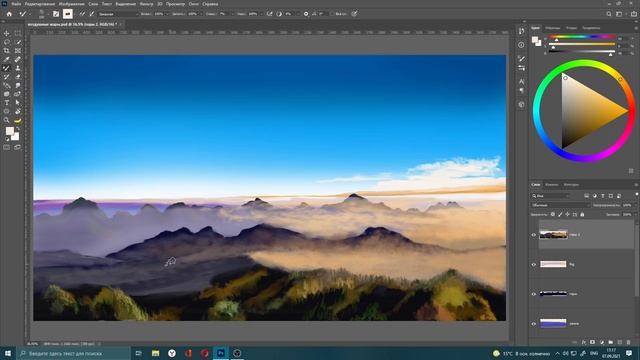Image resolution: width=640 pixels, height=360 pixels.
Task: Open the tool preset picker arrow
Action: pos(30,14)
